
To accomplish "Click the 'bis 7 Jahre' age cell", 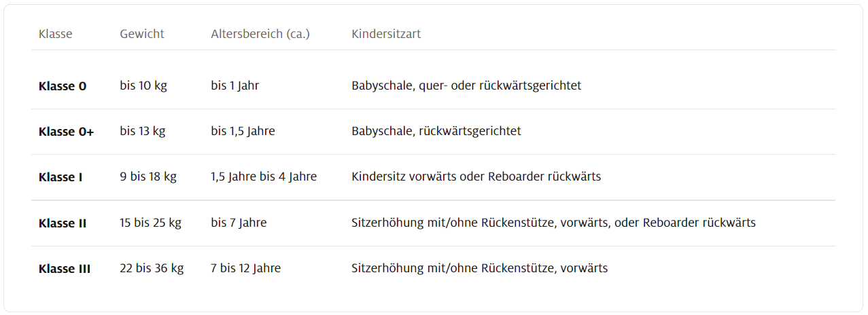I will pos(239,223).
